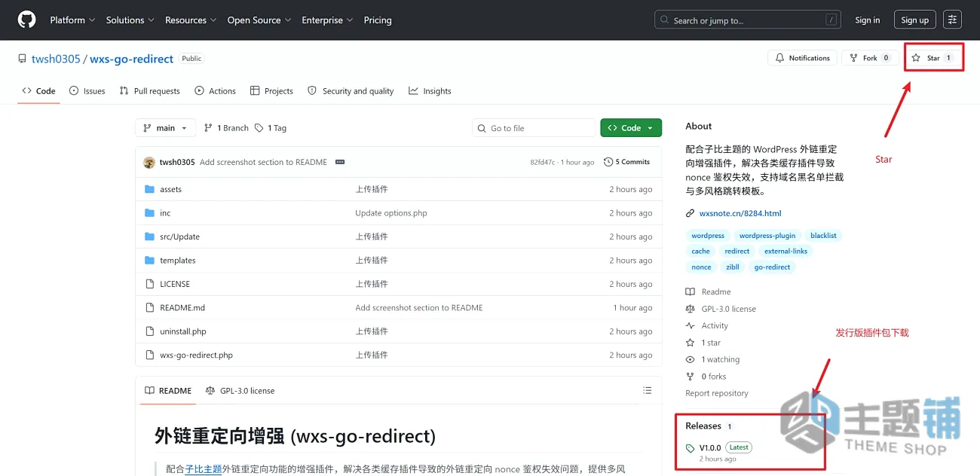The width and height of the screenshot is (980, 476).
Task: Click the twsh0305 commit author avatar
Action: pos(149,162)
